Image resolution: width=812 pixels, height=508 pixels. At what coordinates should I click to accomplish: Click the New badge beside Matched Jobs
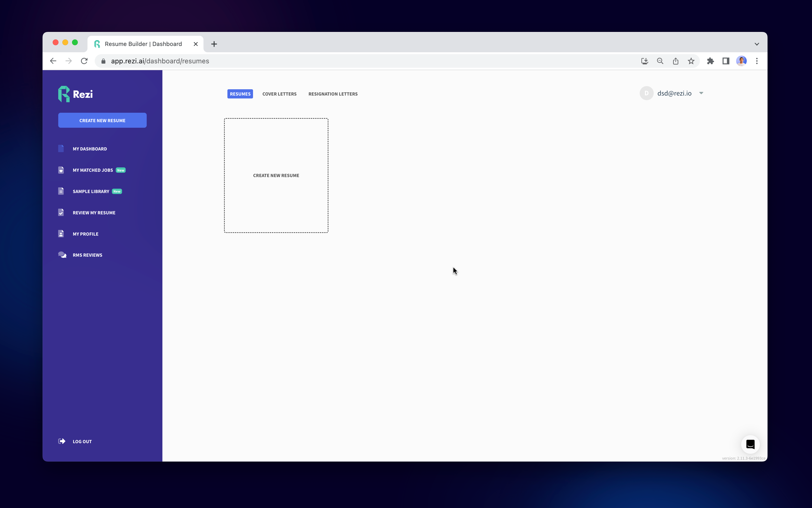[x=121, y=170]
